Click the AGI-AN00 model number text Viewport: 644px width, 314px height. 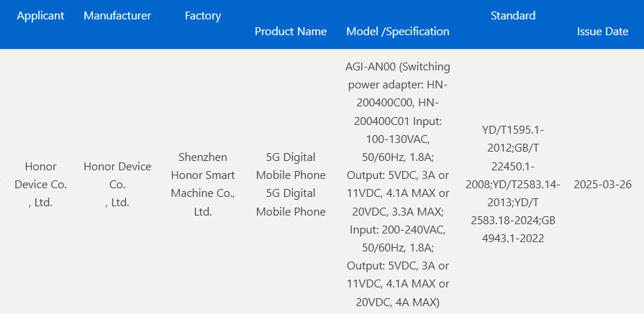[371, 67]
